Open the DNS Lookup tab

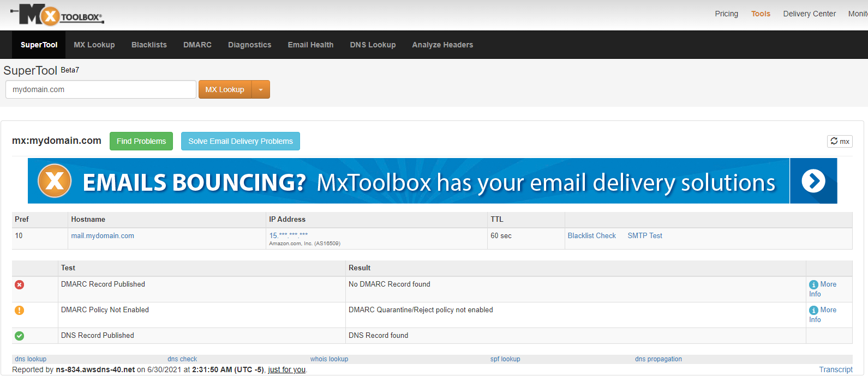[373, 45]
